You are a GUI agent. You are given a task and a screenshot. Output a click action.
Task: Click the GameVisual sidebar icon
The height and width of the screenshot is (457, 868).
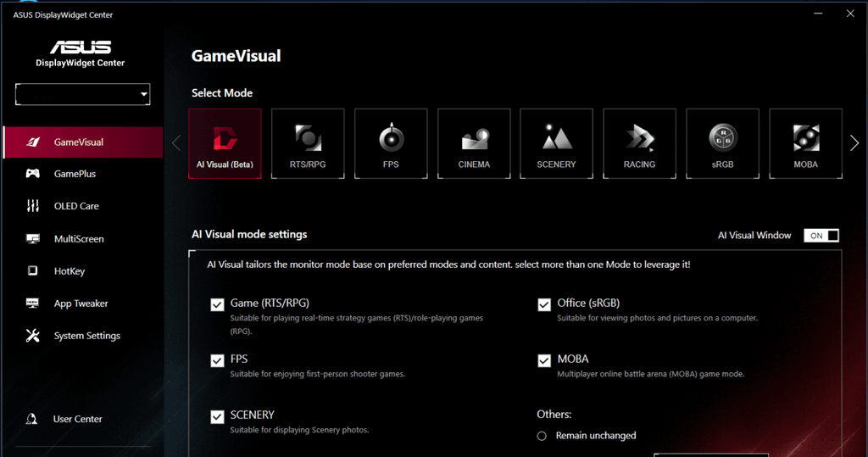coord(33,142)
